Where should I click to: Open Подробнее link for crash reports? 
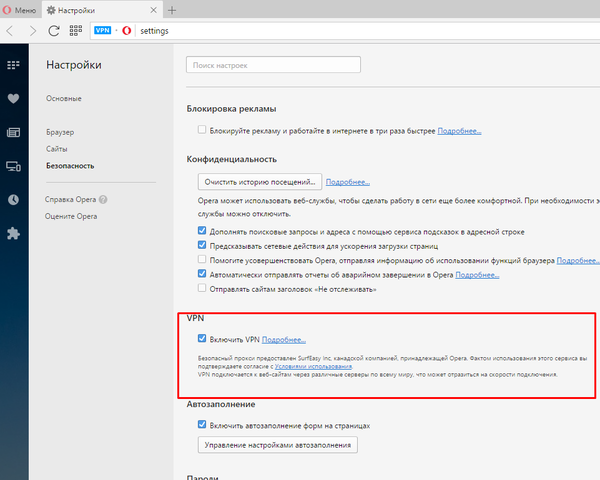coord(477,275)
